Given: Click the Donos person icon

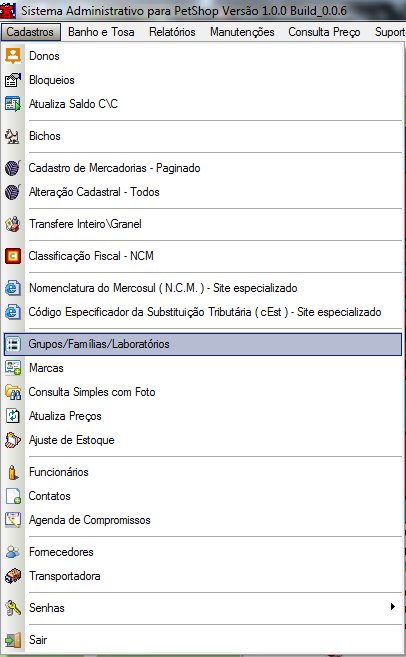Looking at the screenshot, I should (x=13, y=56).
